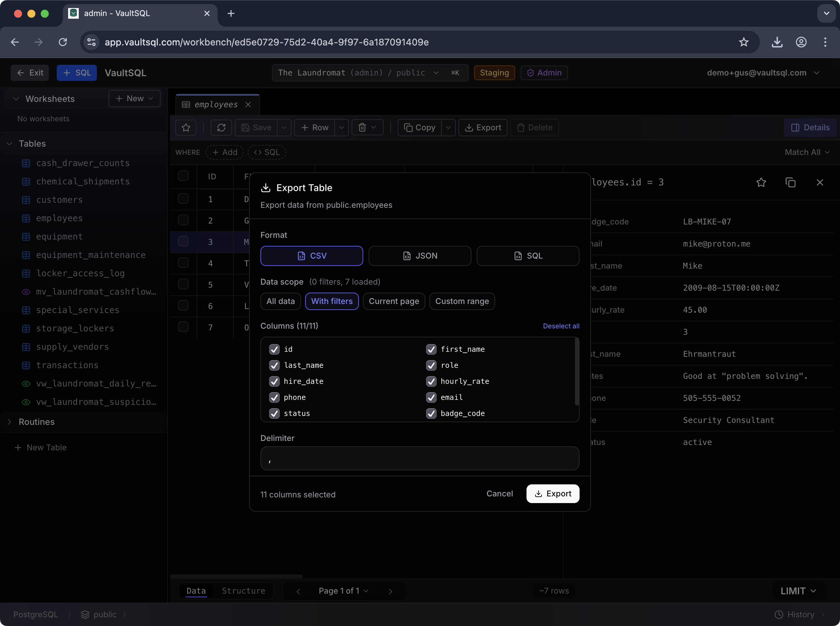Close the row details panel

pos(820,183)
